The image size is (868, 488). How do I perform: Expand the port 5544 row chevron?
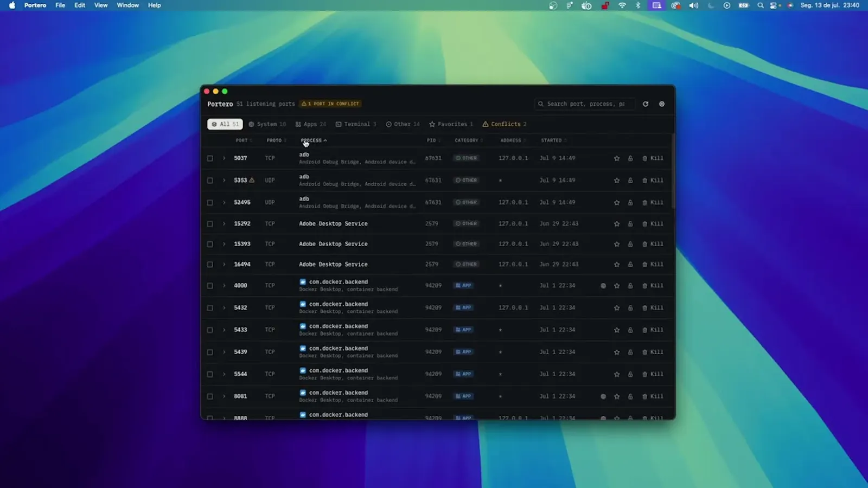tap(224, 374)
